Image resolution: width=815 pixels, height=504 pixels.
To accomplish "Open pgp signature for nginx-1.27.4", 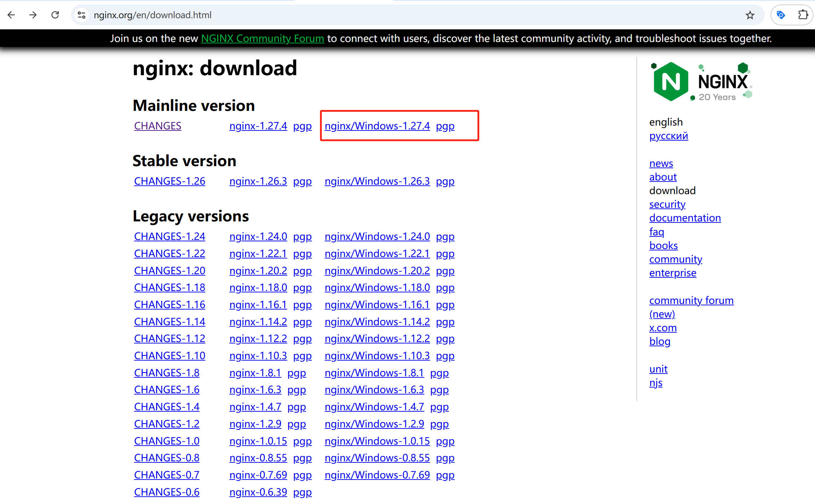I will [x=302, y=126].
